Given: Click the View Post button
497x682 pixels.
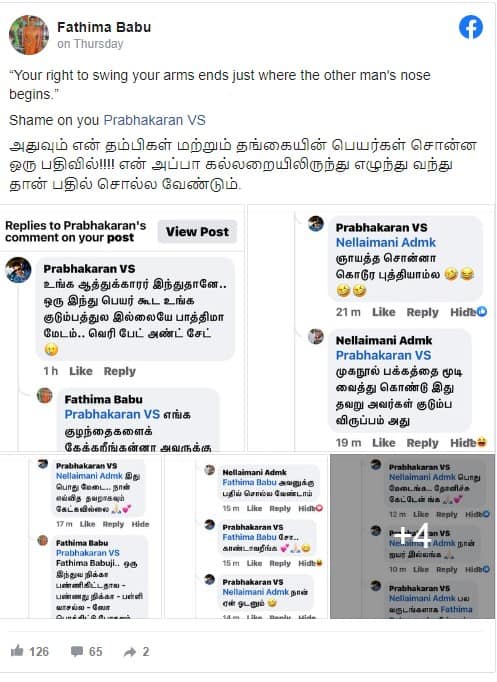Looking at the screenshot, I should (x=197, y=232).
